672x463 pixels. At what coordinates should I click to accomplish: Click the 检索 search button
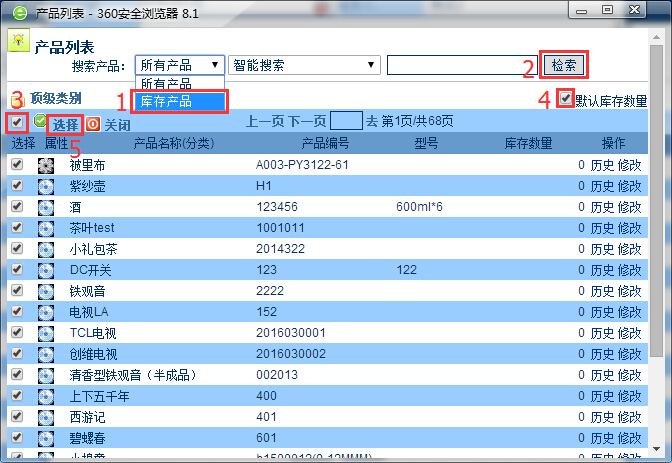point(563,66)
